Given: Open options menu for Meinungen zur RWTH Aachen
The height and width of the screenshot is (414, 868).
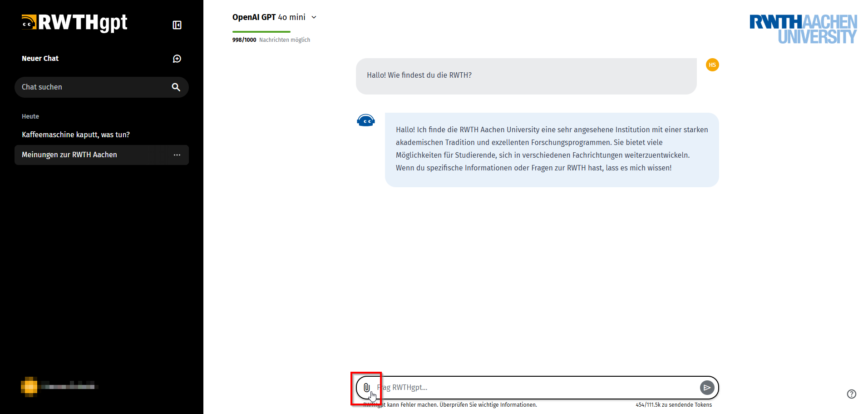Looking at the screenshot, I should tap(177, 155).
